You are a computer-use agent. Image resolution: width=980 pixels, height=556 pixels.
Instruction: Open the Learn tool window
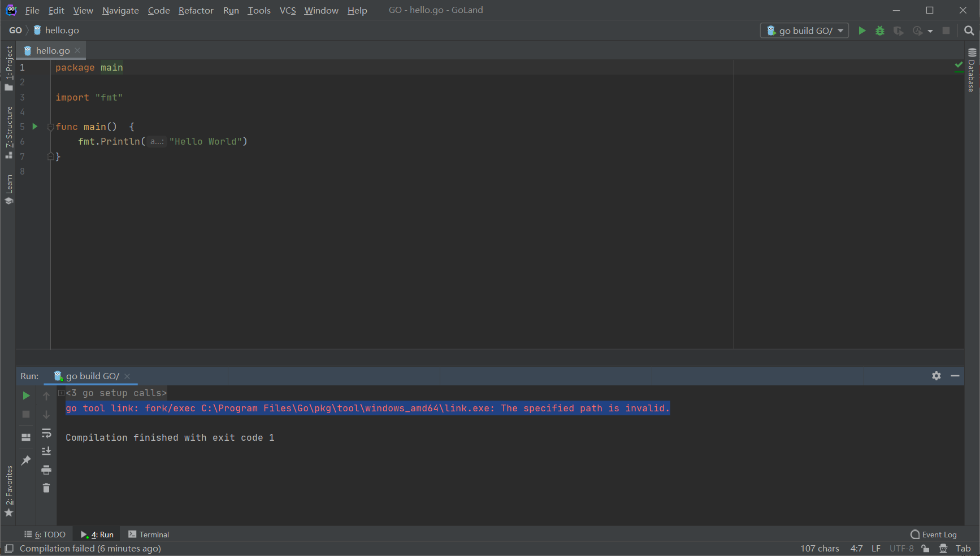pyautogui.click(x=8, y=190)
